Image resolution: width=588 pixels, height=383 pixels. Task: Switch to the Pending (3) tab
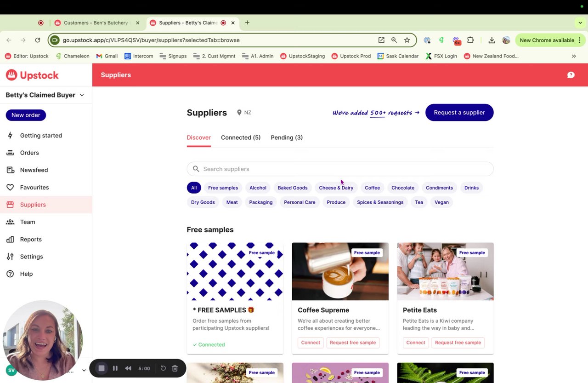point(287,137)
